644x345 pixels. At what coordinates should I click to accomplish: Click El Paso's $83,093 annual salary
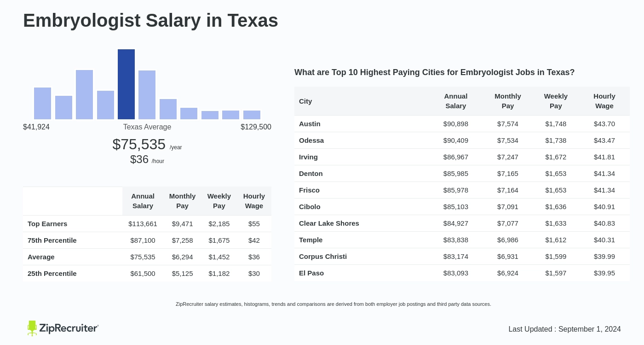click(456, 273)
